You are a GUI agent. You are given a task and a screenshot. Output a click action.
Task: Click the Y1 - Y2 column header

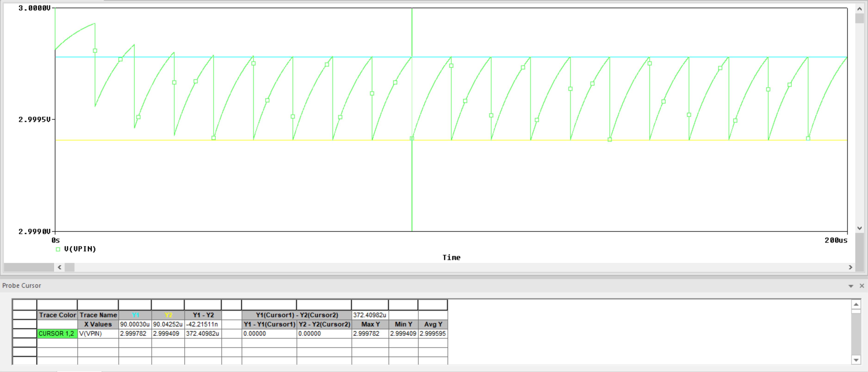point(203,315)
